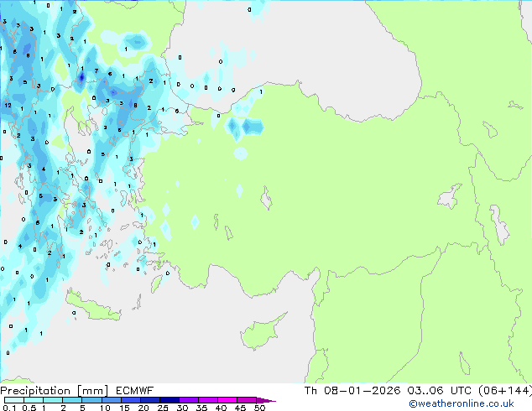Screen dimensions: 532x411
Task: Open the weatheronline.co.uk copyright link
Action: pos(462,403)
